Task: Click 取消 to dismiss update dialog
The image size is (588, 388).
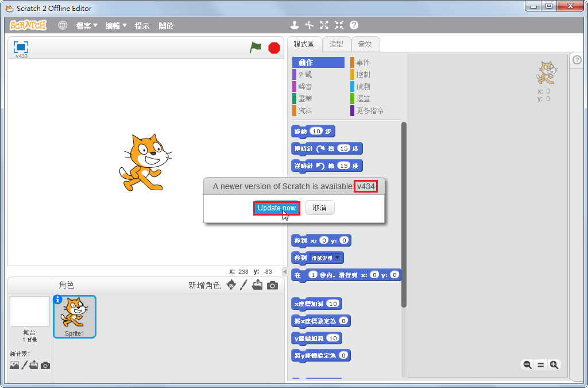Action: point(320,208)
